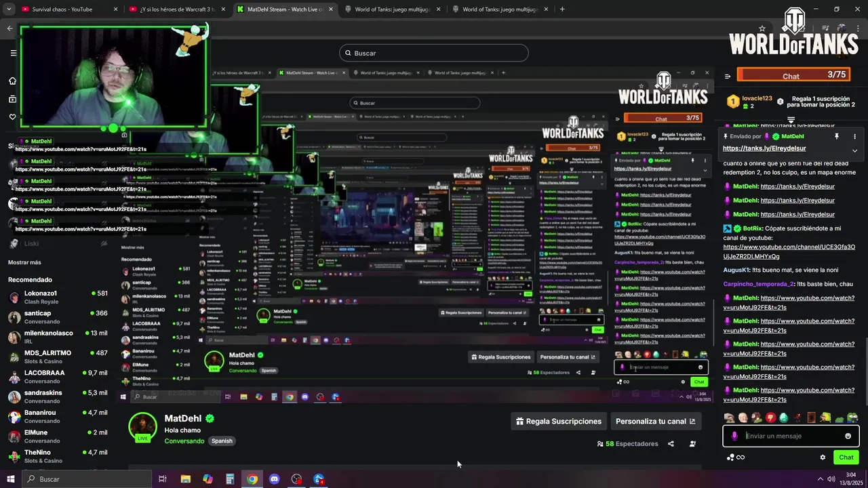Switch to the first World of Tanks tab

coord(393,9)
